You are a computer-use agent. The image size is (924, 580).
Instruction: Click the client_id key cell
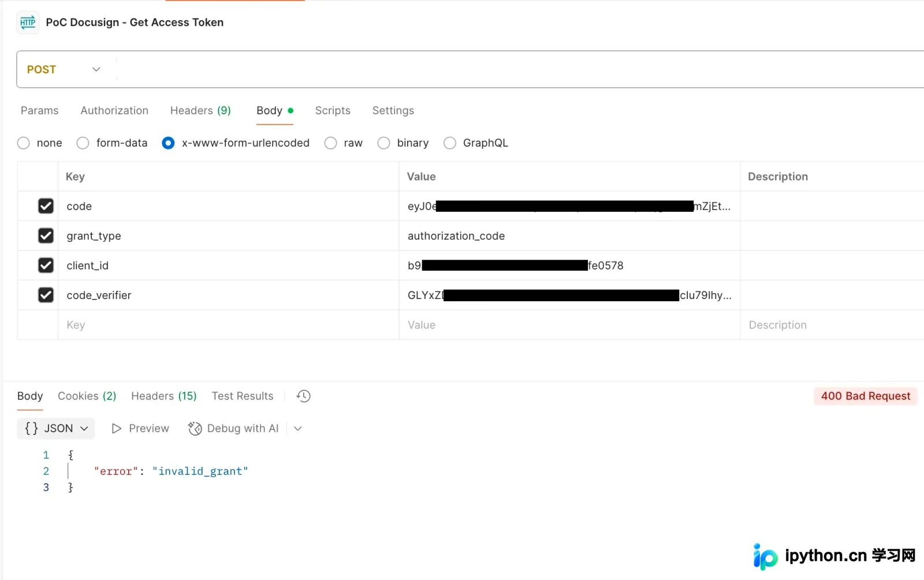pyautogui.click(x=228, y=265)
